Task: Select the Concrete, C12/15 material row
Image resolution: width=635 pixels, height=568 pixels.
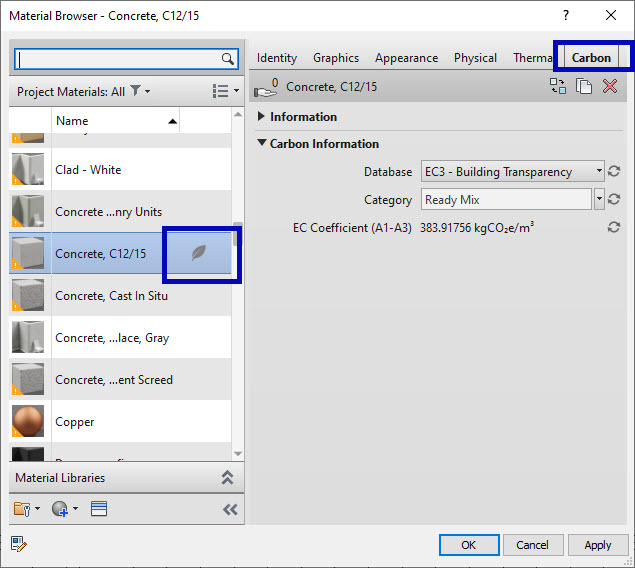Action: [120, 253]
